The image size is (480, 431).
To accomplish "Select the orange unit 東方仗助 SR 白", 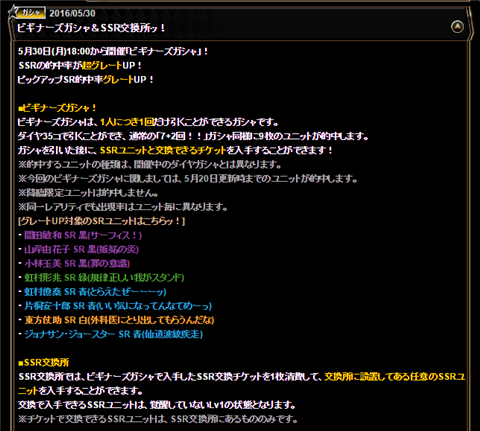I will [119, 320].
